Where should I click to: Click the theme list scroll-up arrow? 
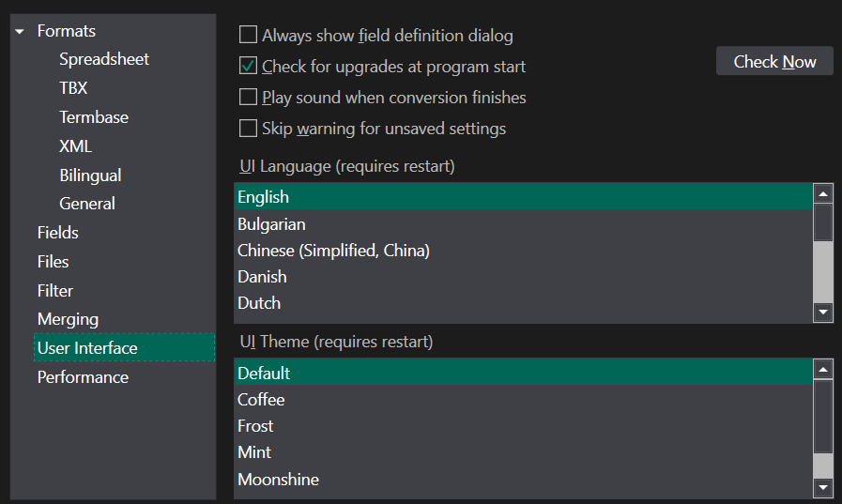pyautogui.click(x=822, y=369)
